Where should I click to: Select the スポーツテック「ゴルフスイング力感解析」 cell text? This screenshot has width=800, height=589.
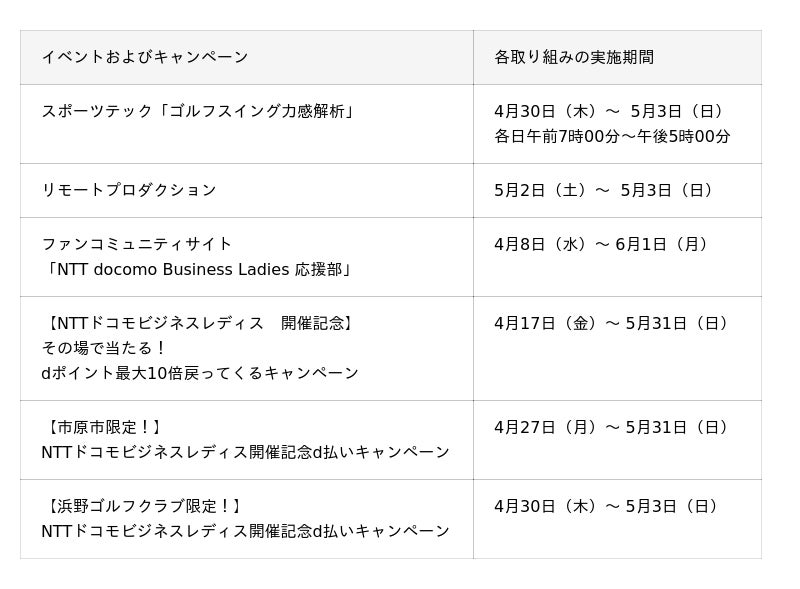pyautogui.click(x=198, y=111)
